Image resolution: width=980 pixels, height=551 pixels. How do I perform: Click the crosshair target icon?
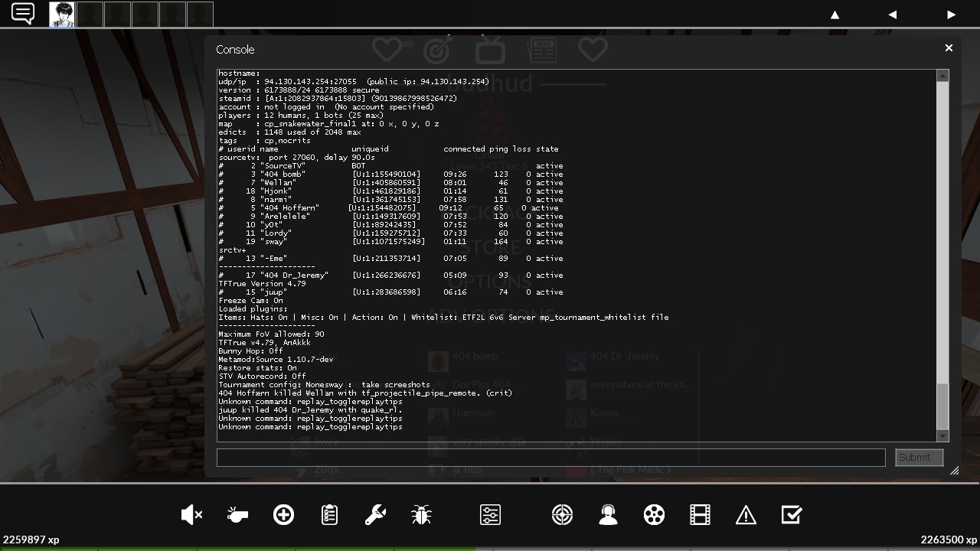[x=562, y=515]
